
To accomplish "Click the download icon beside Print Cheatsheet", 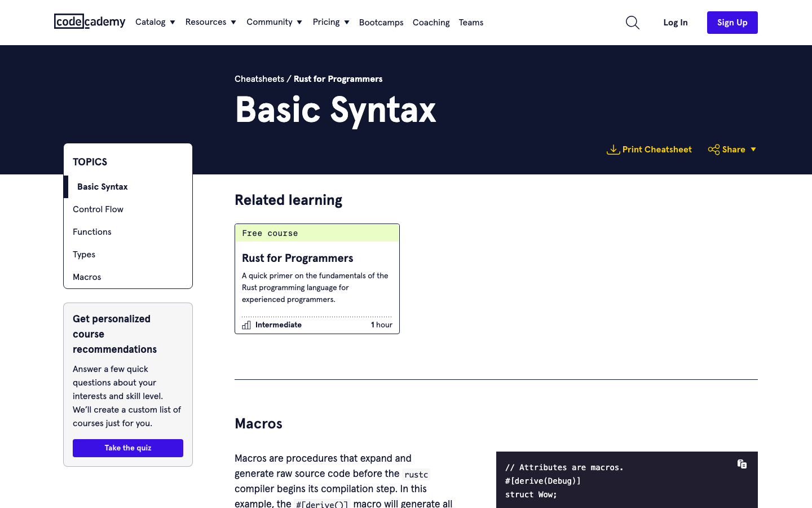I will [613, 150].
